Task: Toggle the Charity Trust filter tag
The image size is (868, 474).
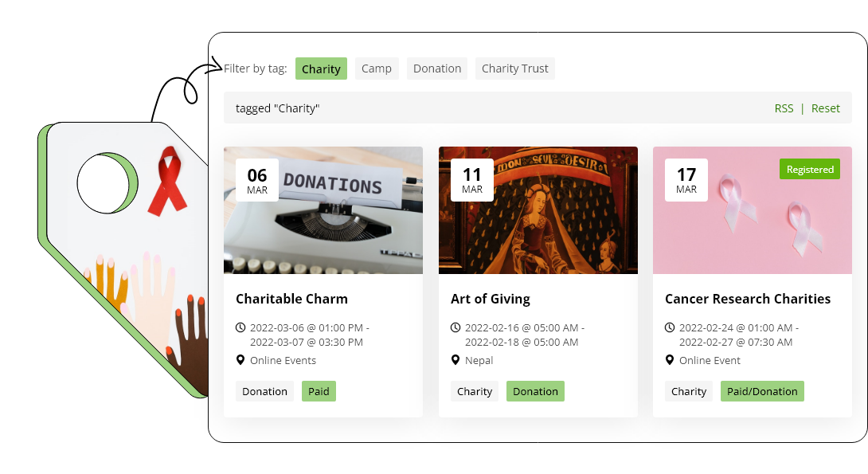Action: pyautogui.click(x=514, y=69)
